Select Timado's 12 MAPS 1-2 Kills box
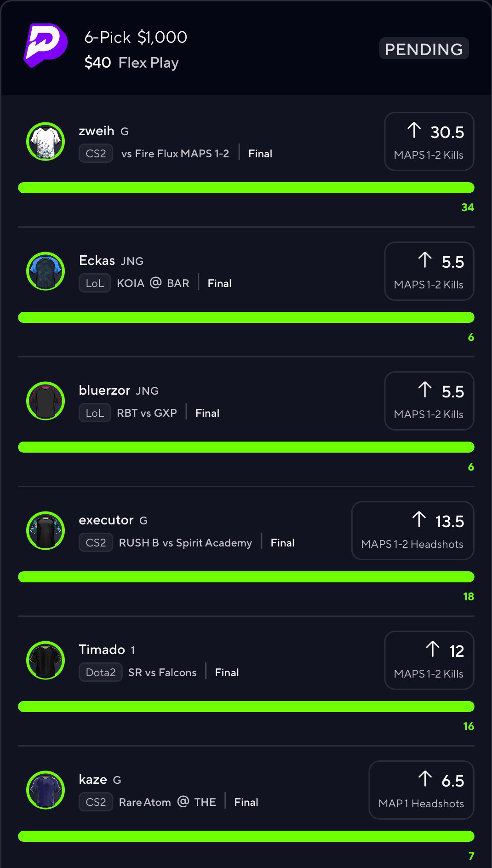 (x=429, y=661)
